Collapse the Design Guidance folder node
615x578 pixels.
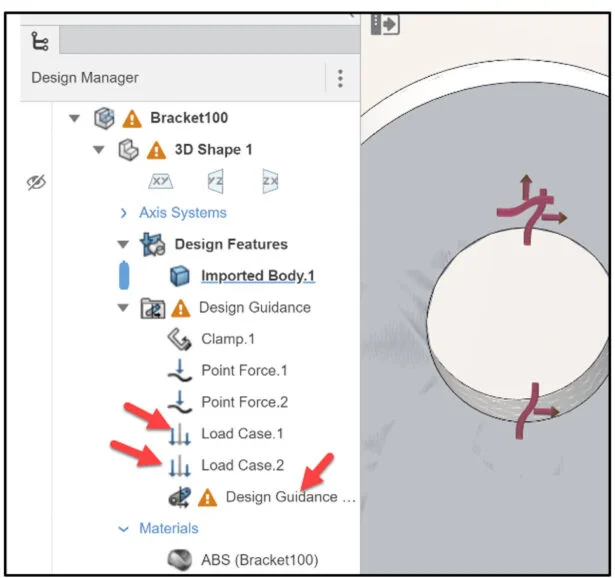click(x=123, y=307)
